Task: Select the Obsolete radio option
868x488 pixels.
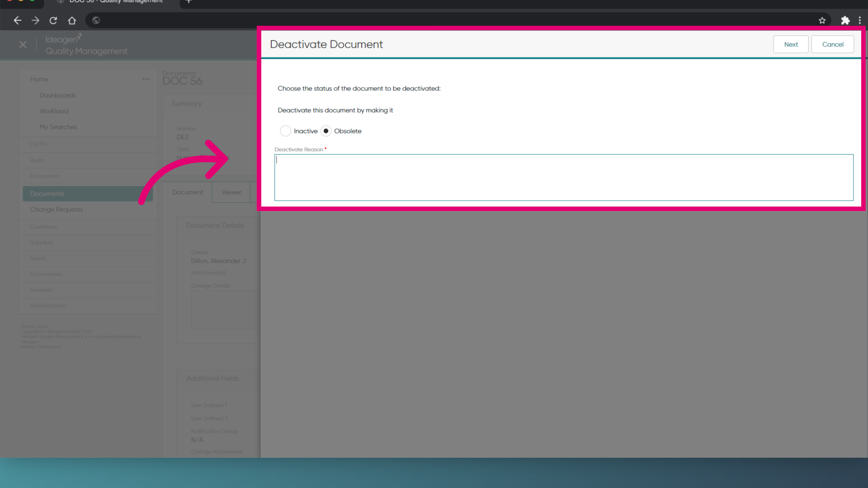Action: pos(326,131)
